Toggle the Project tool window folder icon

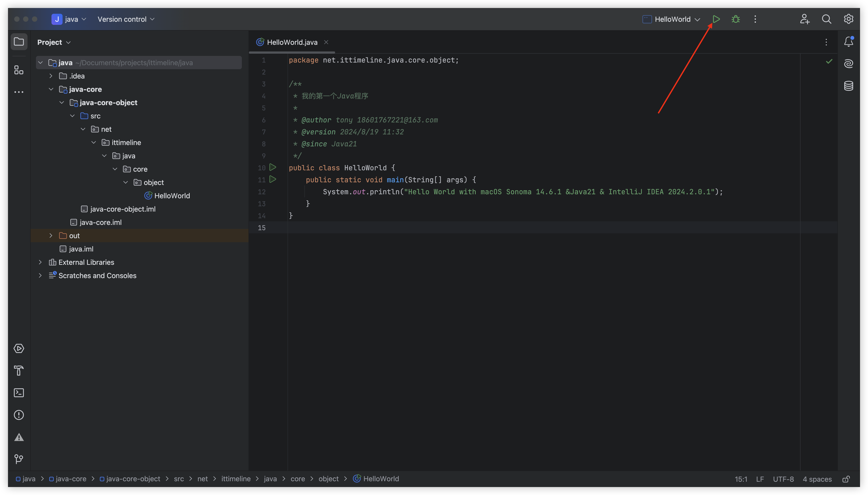pyautogui.click(x=19, y=42)
